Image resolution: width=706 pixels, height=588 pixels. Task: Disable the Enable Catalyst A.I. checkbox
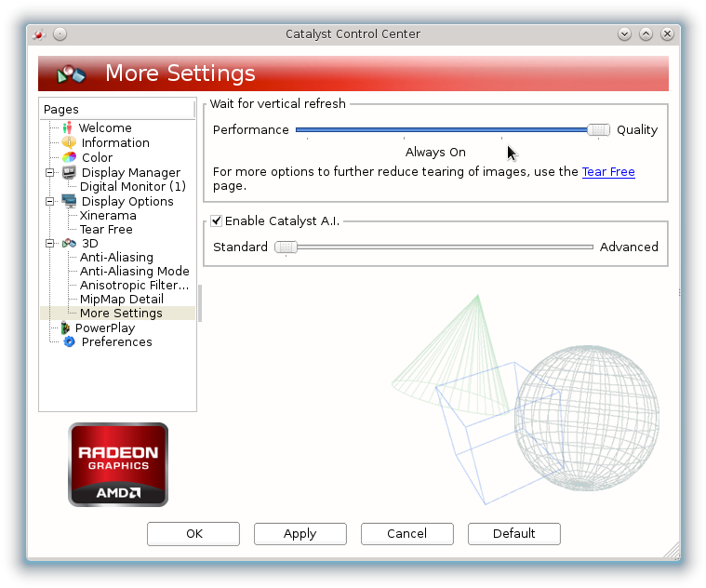coord(217,221)
